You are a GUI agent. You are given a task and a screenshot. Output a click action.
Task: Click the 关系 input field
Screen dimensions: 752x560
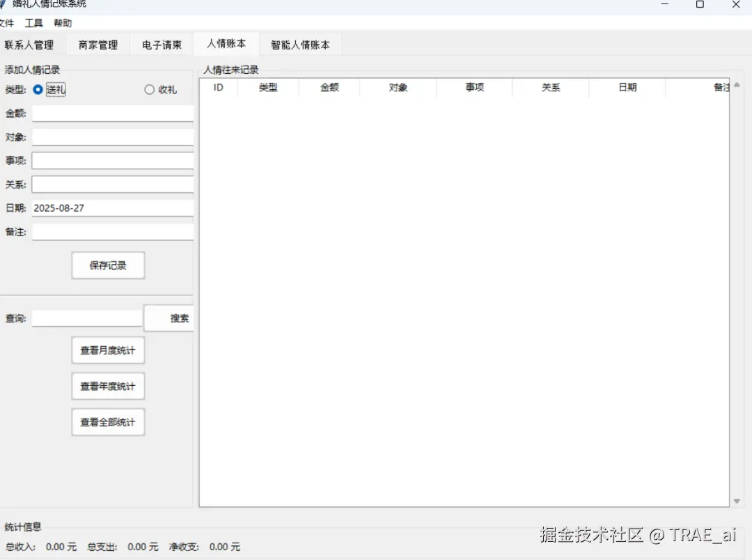pyautogui.click(x=113, y=185)
